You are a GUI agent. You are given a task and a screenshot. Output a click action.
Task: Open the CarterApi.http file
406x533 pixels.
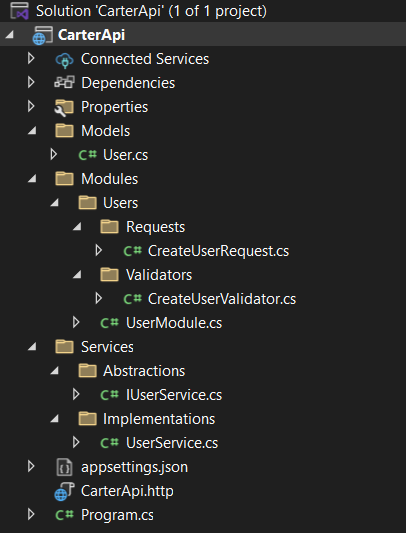click(127, 491)
